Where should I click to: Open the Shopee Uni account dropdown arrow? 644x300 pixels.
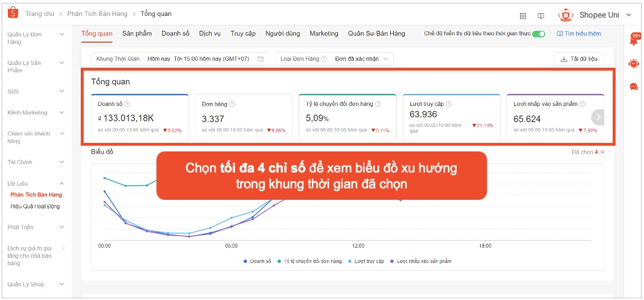pos(629,15)
